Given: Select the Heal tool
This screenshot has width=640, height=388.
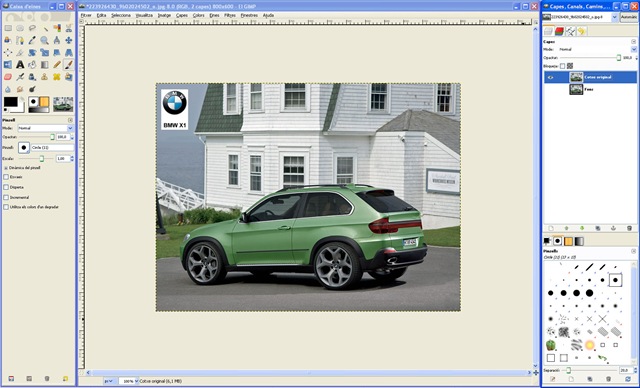Looking at the screenshot, I should click(57, 77).
